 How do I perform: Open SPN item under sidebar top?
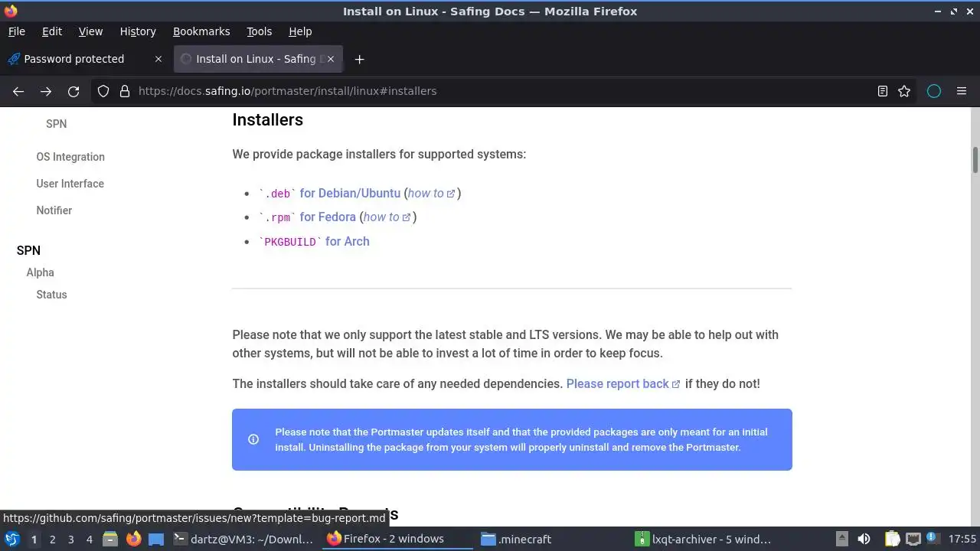[x=56, y=124]
